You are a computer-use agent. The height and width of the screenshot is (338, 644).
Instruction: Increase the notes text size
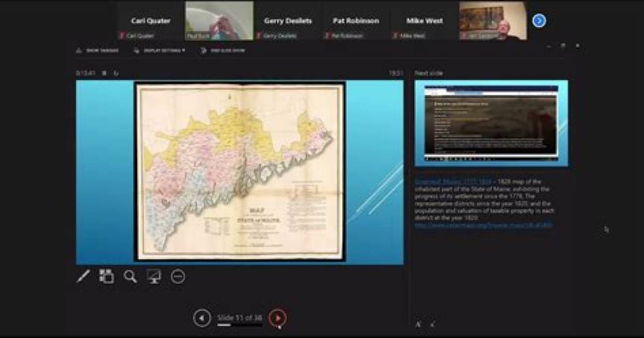[x=418, y=324]
